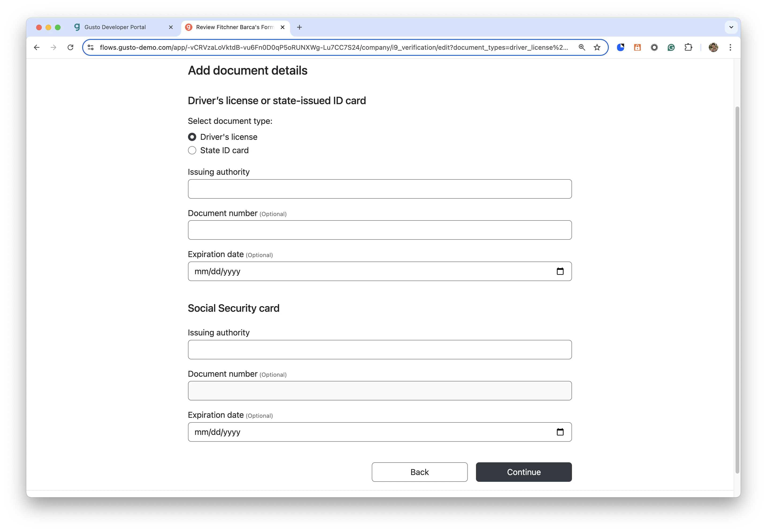Select the Driver's license radio button

[x=192, y=137]
